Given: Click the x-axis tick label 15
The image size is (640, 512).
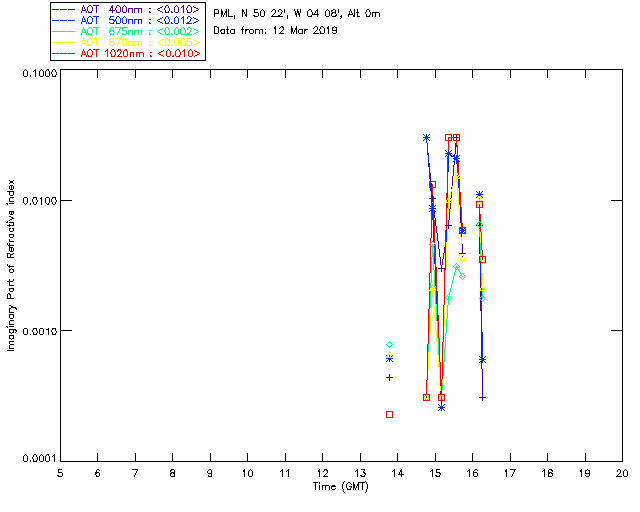Looking at the screenshot, I should (435, 473).
